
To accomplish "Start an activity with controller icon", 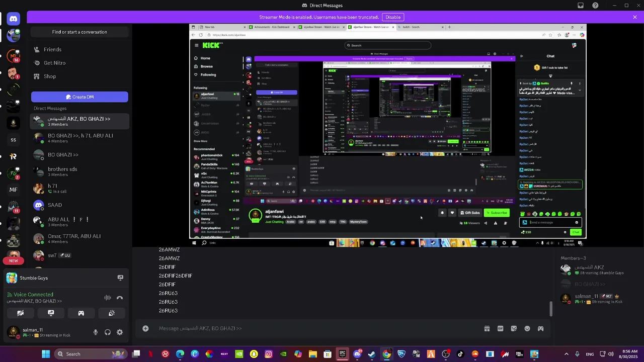I will (81, 313).
